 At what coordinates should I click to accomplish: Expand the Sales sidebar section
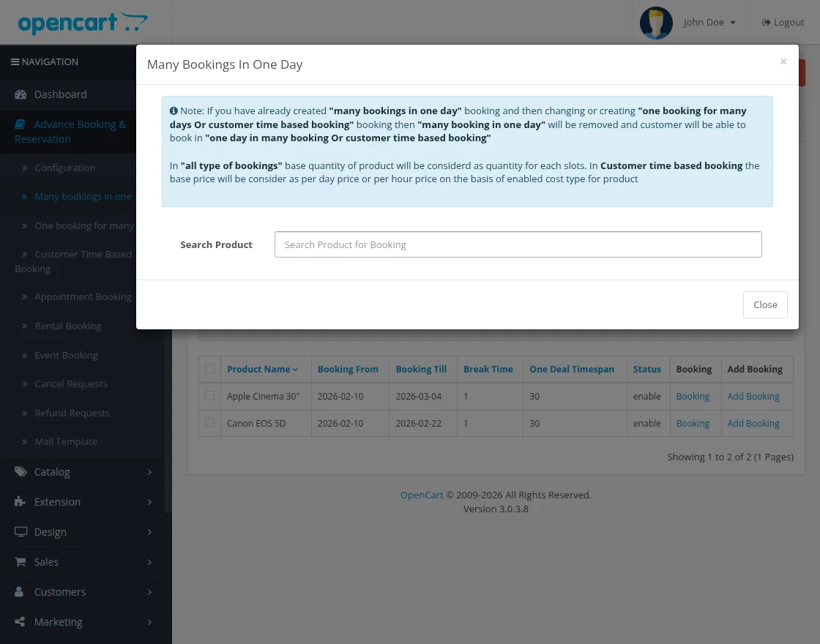pyautogui.click(x=46, y=561)
